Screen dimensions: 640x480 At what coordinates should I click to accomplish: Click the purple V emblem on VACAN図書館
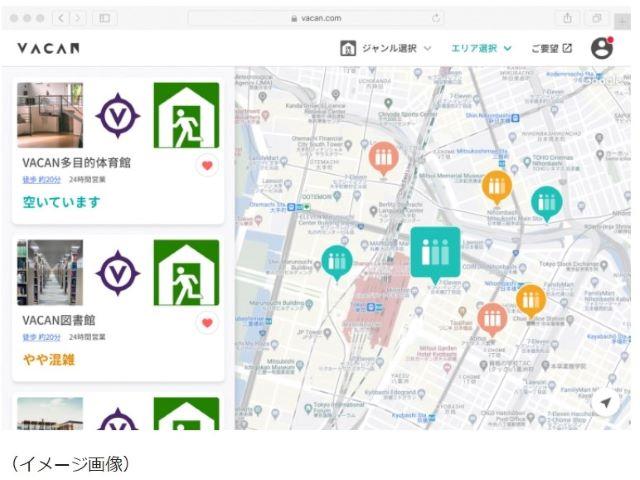click(118, 272)
